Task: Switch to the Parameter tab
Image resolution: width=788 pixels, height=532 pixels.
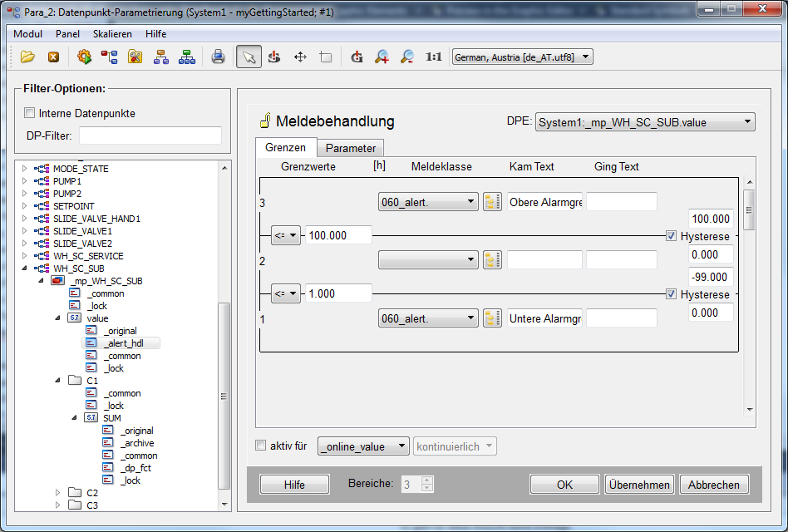Action: pos(350,148)
